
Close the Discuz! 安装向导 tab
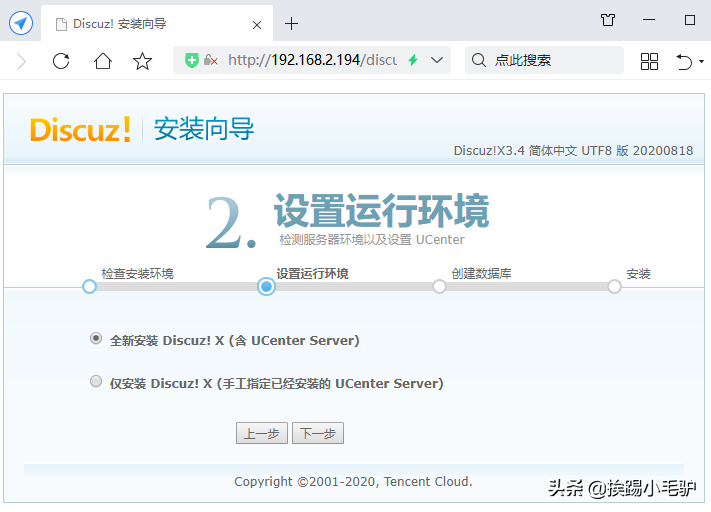click(257, 24)
